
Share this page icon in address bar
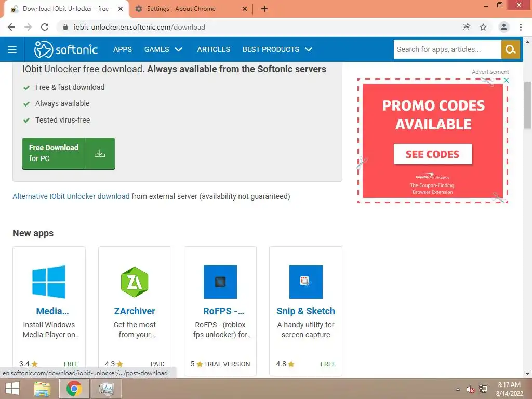pyautogui.click(x=466, y=27)
